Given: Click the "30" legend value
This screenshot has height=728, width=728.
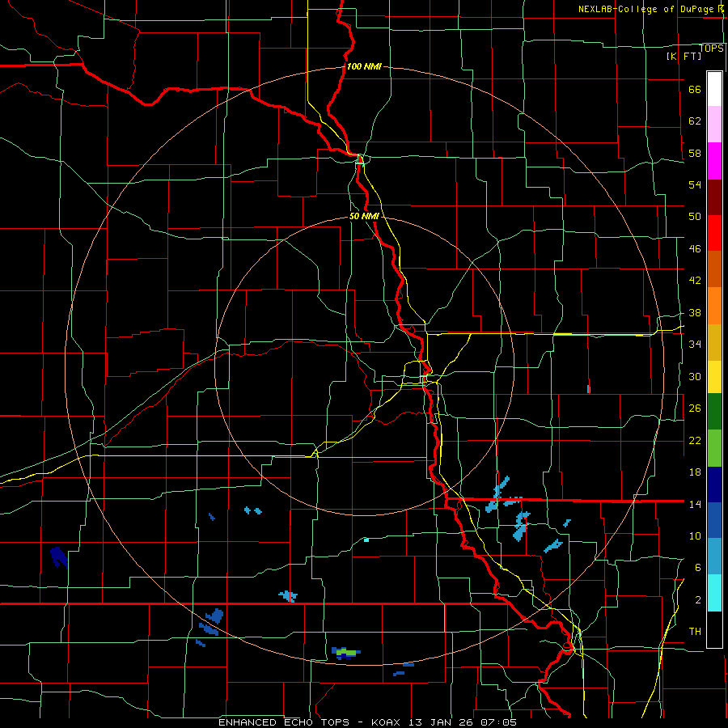Looking at the screenshot, I should pos(695,376).
